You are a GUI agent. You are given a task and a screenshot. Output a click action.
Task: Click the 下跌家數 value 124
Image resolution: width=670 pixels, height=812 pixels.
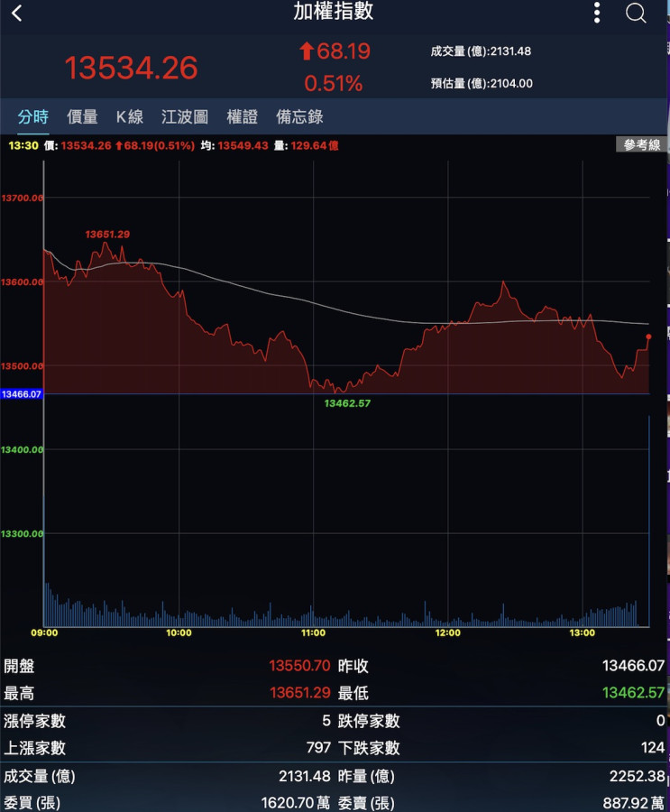652,747
